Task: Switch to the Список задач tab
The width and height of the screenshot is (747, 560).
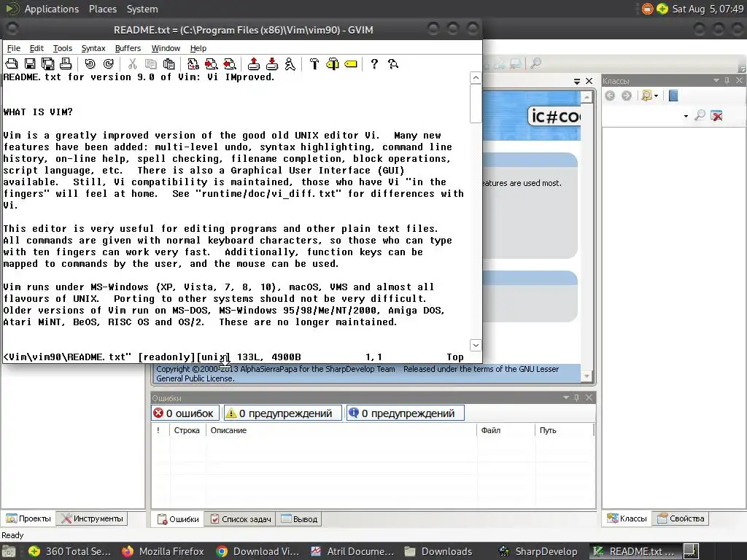Action: click(x=241, y=518)
